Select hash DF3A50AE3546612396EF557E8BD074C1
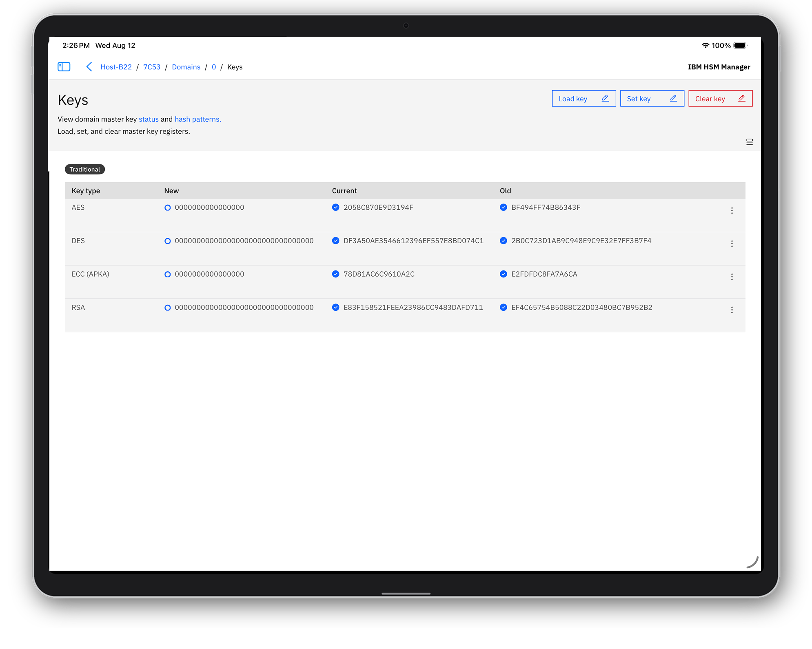Viewport: 812px width, 649px height. click(x=413, y=241)
